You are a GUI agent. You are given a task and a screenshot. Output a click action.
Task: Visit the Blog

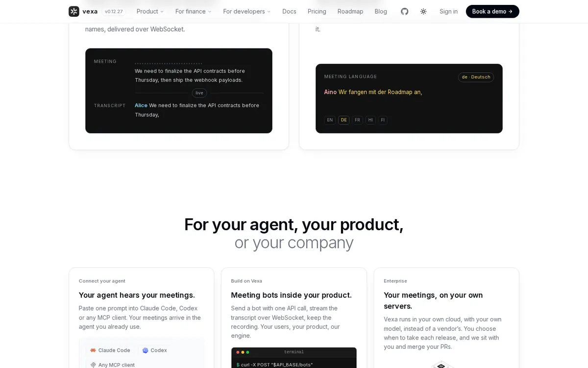[x=381, y=11]
